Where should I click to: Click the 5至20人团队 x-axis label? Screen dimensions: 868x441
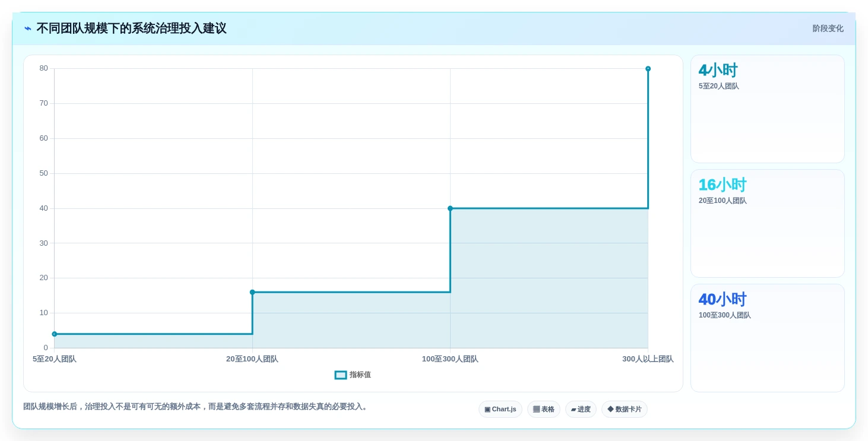pyautogui.click(x=55, y=359)
